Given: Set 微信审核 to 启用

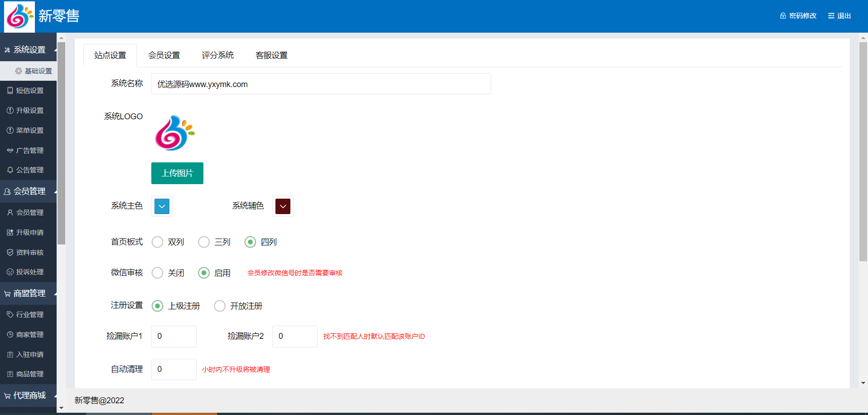Looking at the screenshot, I should [x=215, y=273].
